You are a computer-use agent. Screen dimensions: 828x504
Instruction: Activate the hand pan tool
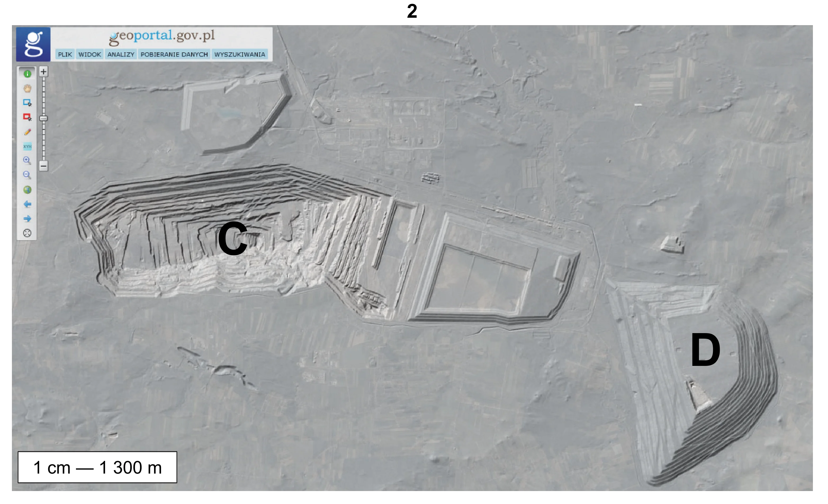(x=28, y=88)
